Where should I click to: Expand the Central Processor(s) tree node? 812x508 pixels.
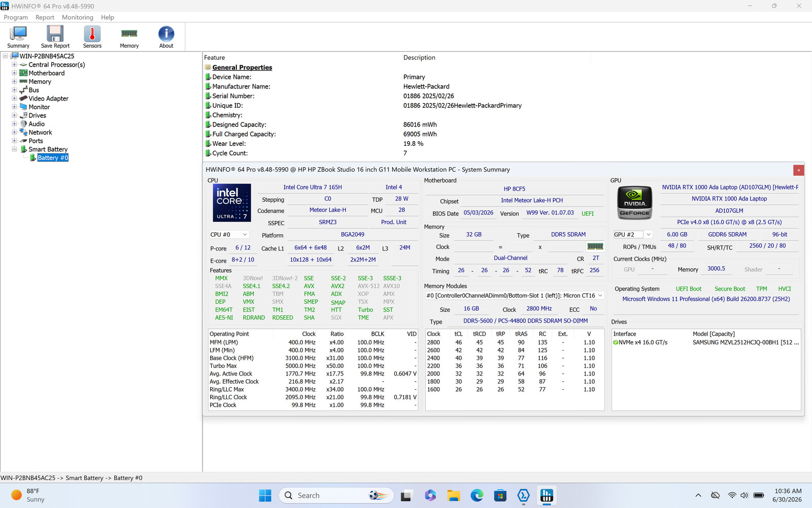14,65
